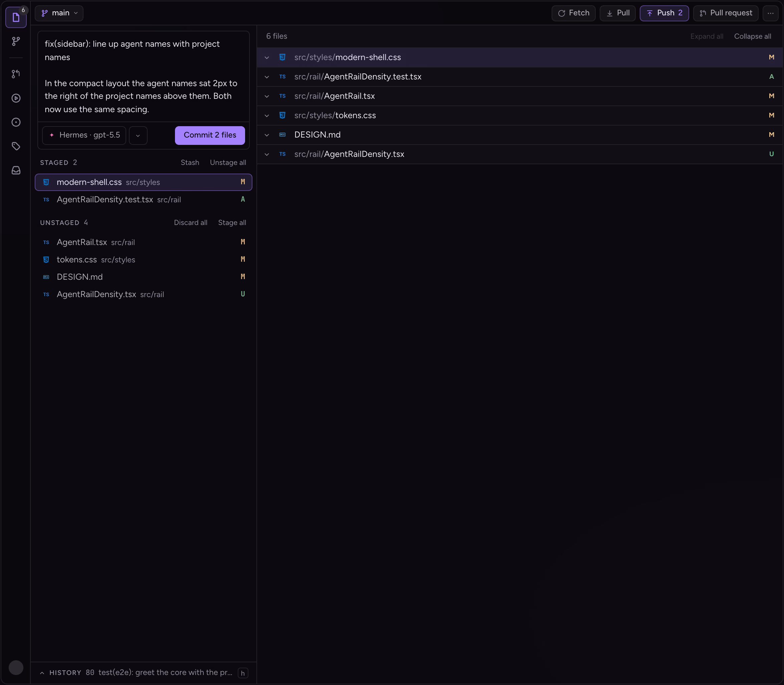Open the branches icon in sidebar

(x=16, y=41)
